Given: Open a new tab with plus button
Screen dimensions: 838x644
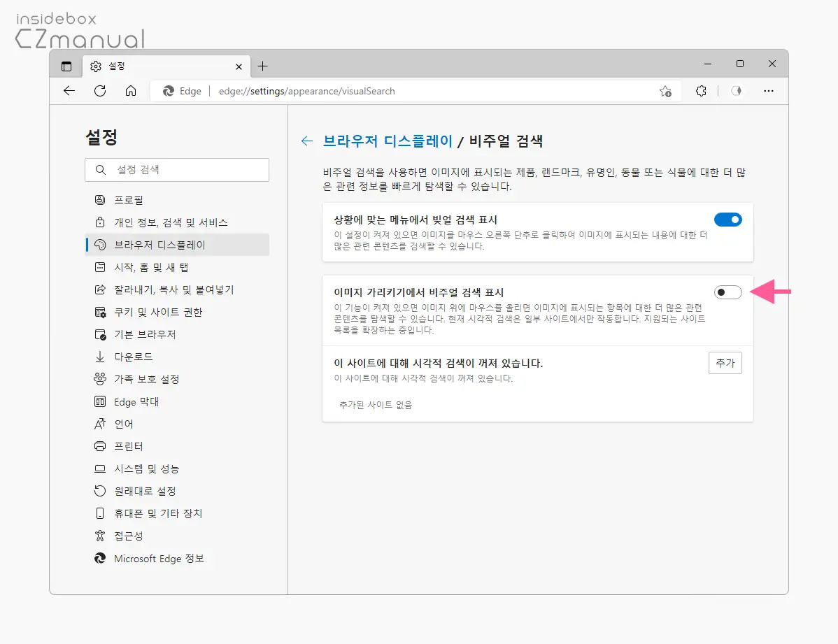Looking at the screenshot, I should click(x=262, y=66).
